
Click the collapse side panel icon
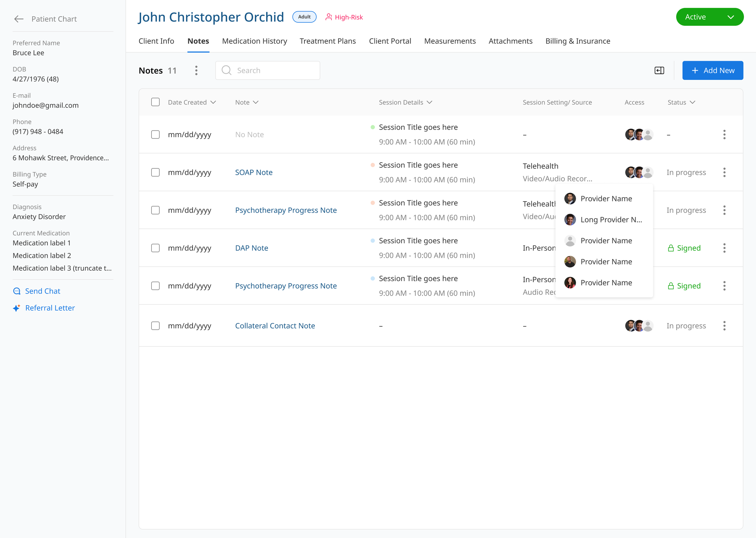[659, 70]
